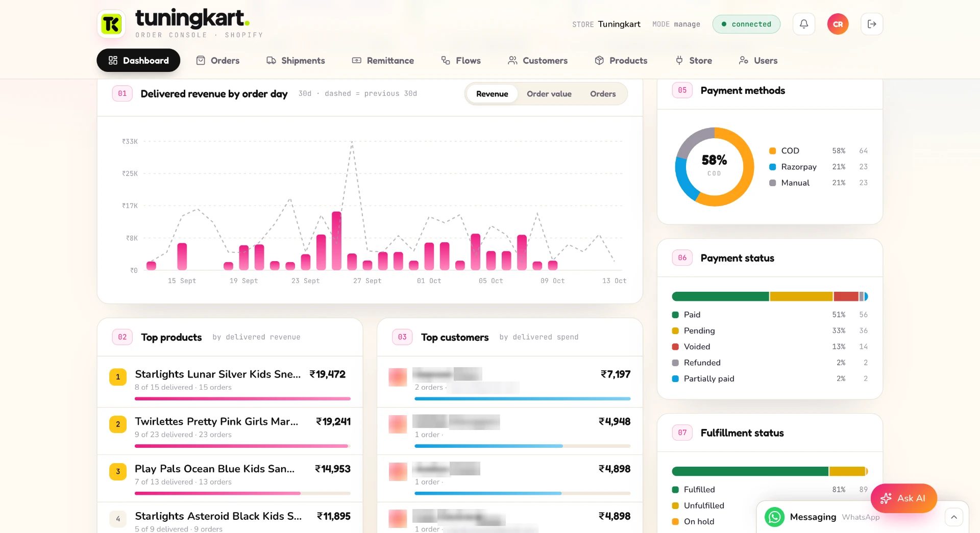Open the Remittance tab
980x533 pixels.
[383, 60]
